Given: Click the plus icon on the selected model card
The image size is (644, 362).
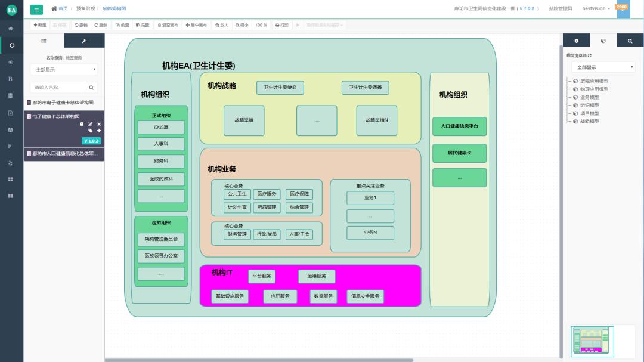Looking at the screenshot, I should point(99,130).
